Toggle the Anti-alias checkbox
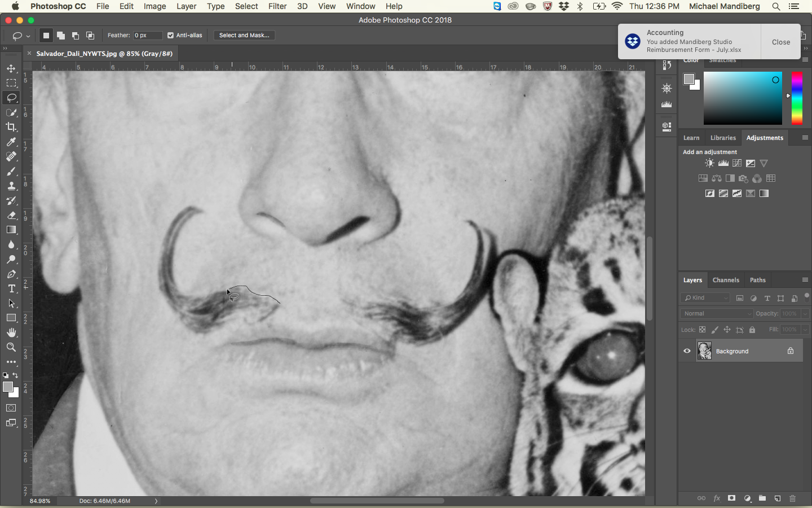The height and width of the screenshot is (508, 812). click(x=170, y=35)
